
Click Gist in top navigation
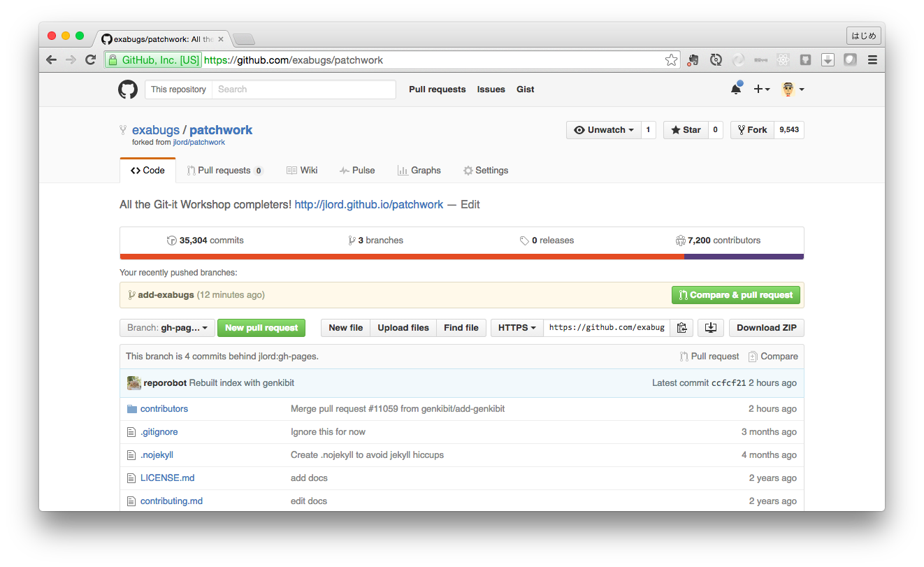coord(526,89)
